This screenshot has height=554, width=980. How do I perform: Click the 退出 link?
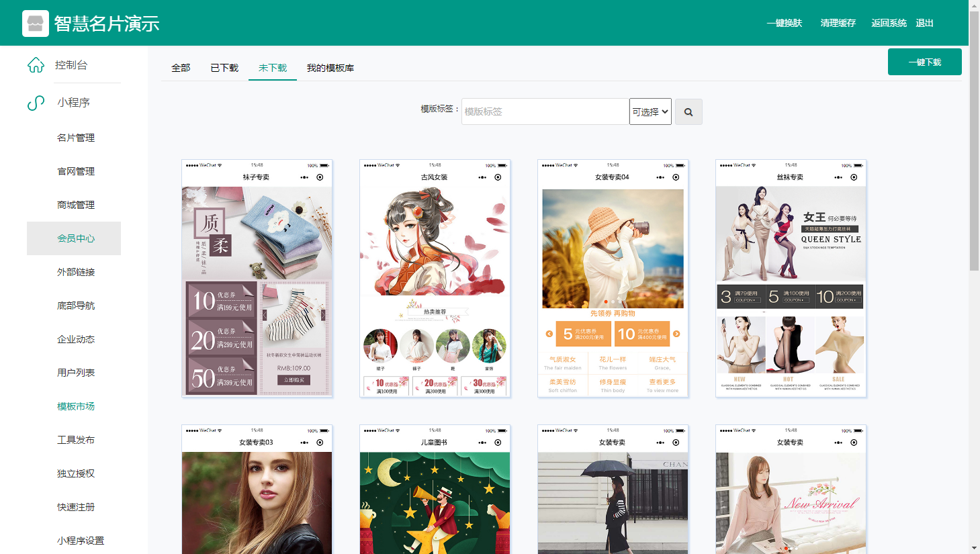tap(925, 23)
